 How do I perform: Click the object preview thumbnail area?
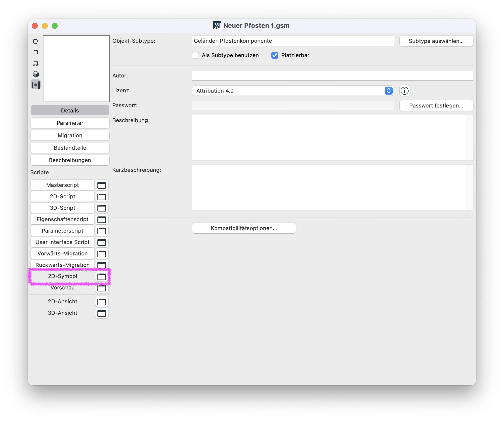click(76, 69)
